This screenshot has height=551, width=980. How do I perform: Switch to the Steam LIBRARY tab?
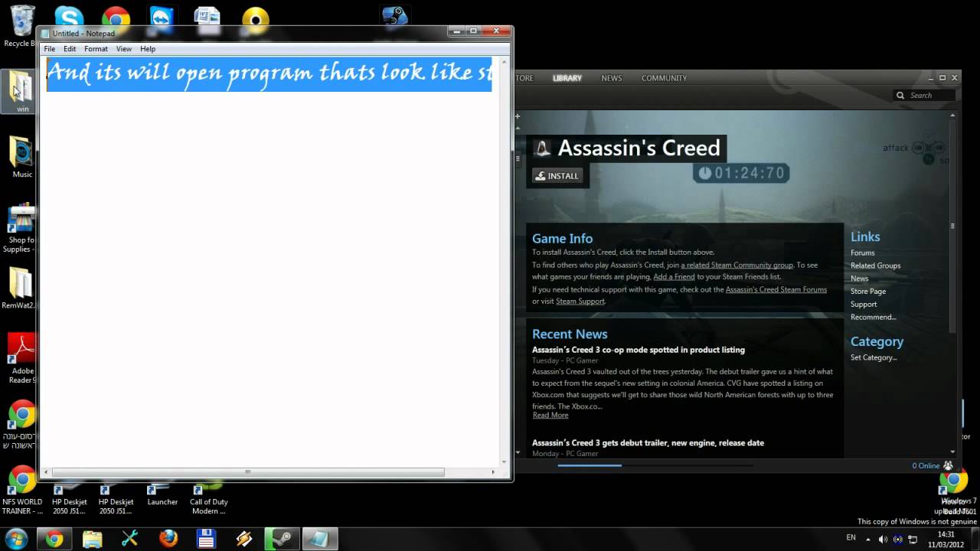tap(567, 78)
